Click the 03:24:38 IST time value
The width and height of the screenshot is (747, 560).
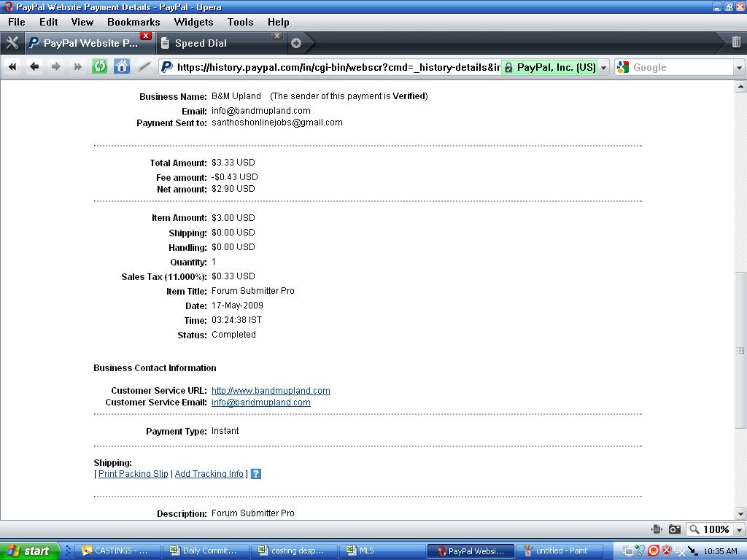[237, 320]
